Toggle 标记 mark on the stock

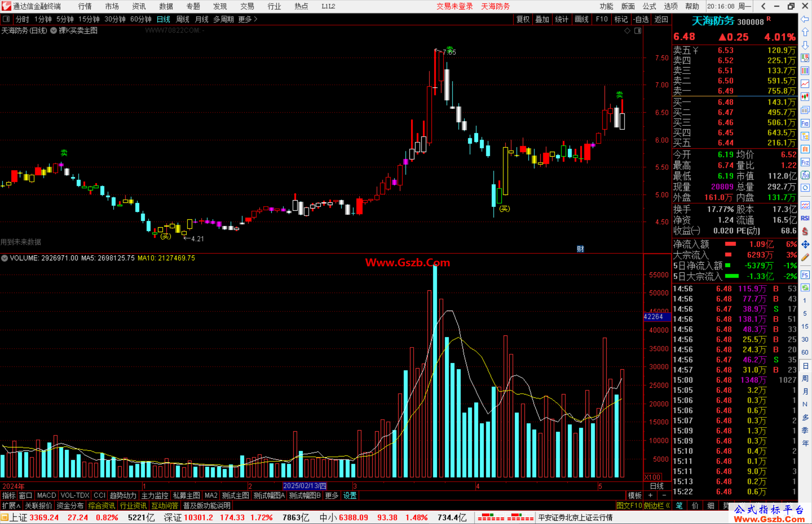click(621, 19)
